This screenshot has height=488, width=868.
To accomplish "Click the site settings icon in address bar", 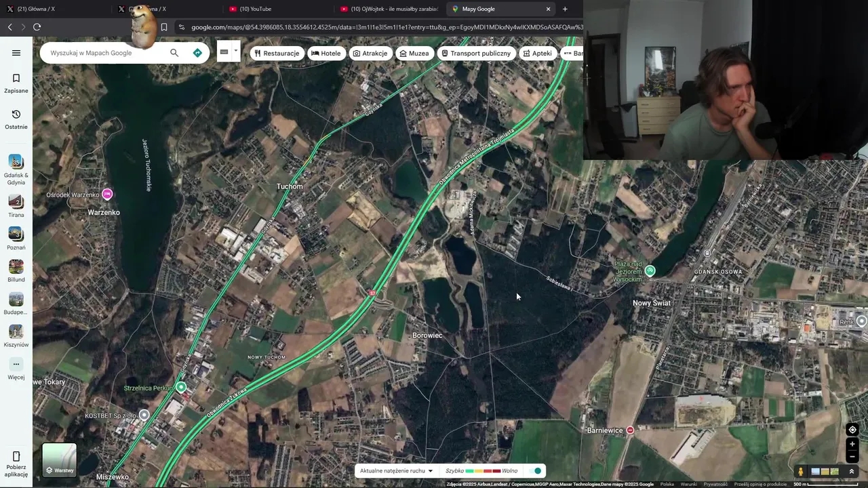I will [x=181, y=27].
